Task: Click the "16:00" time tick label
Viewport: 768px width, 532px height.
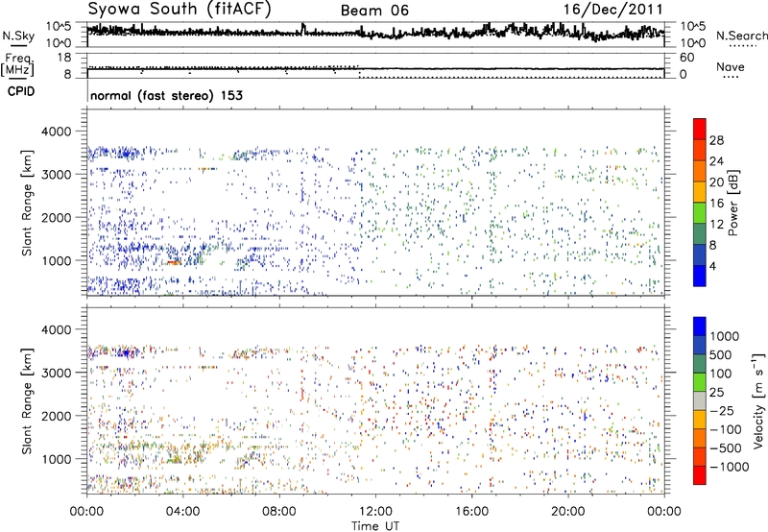Action: click(471, 512)
